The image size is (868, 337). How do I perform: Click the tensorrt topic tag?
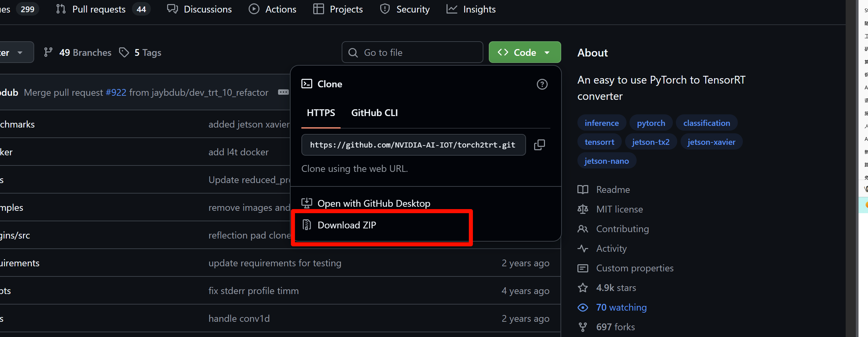(x=599, y=142)
